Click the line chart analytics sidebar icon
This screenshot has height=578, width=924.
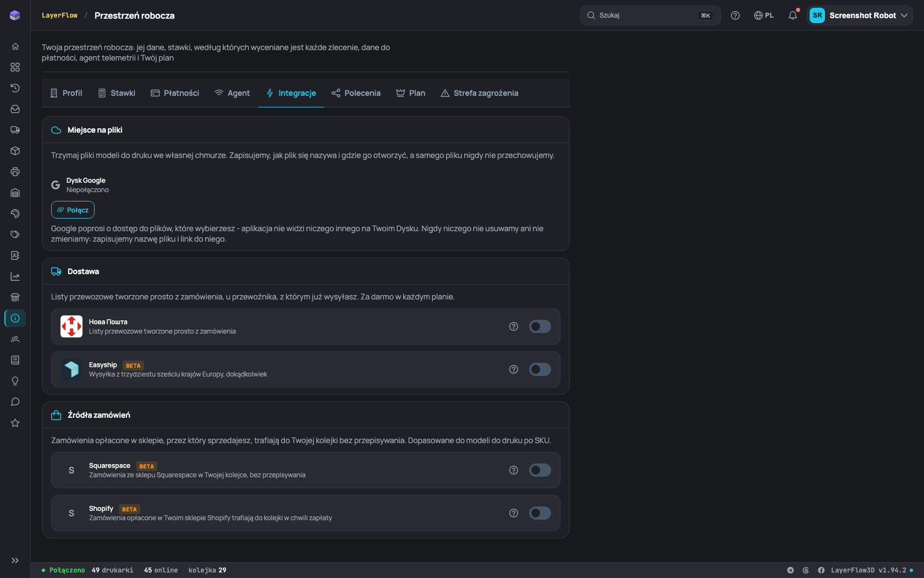(x=15, y=276)
